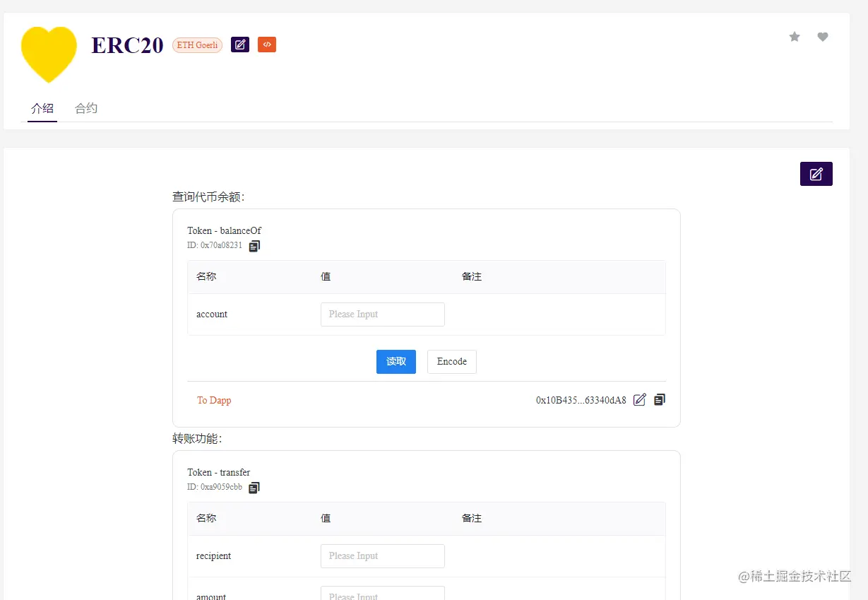Screen dimensions: 868x600
Task: Open the To Dapp link
Action: 214,400
